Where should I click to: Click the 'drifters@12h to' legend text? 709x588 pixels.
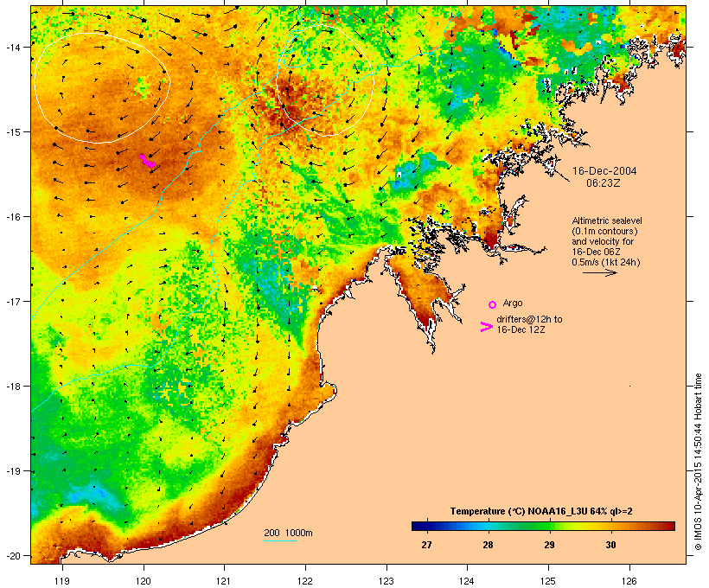pos(529,319)
